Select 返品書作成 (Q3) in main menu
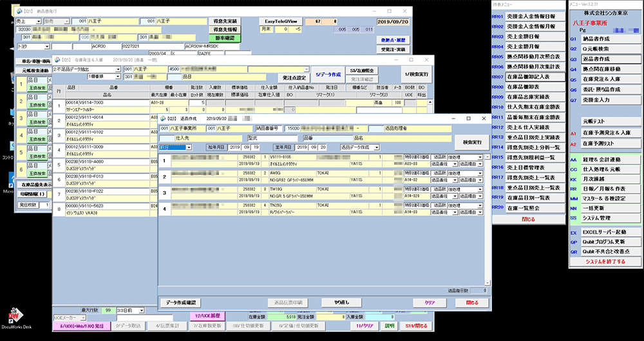This screenshot has height=341, width=644. [611, 59]
